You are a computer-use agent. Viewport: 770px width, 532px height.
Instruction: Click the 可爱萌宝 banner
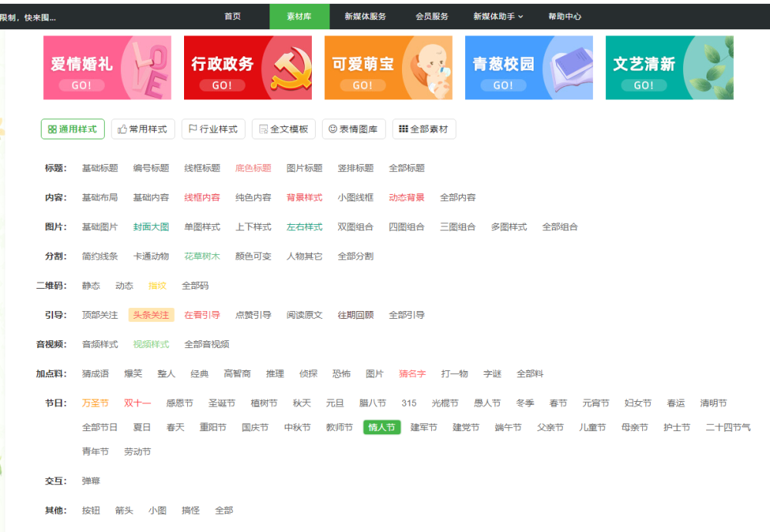(388, 67)
